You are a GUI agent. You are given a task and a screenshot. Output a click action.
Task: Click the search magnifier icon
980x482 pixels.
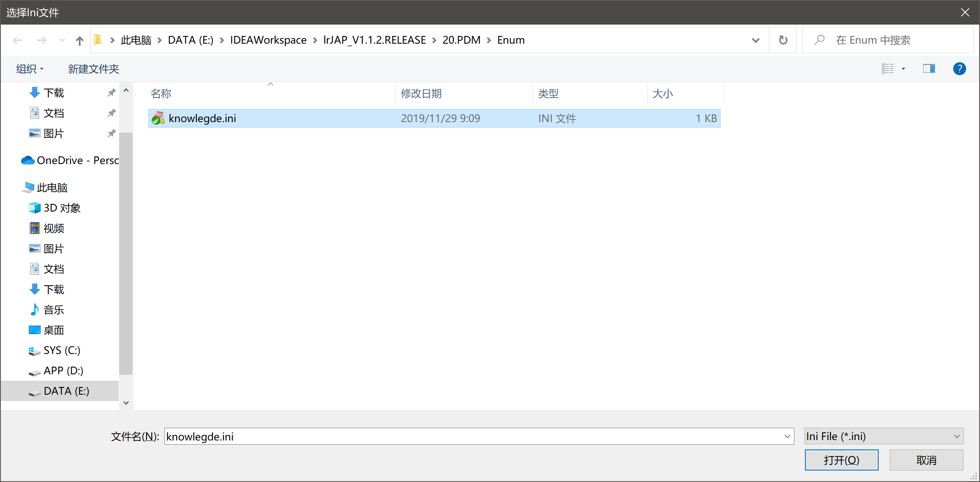(819, 40)
